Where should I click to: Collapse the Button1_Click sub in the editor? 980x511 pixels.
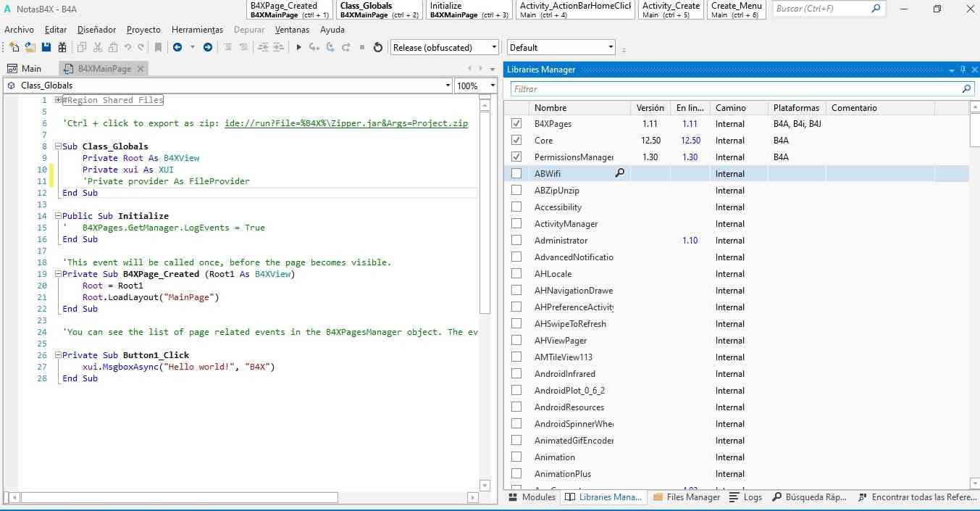click(57, 355)
